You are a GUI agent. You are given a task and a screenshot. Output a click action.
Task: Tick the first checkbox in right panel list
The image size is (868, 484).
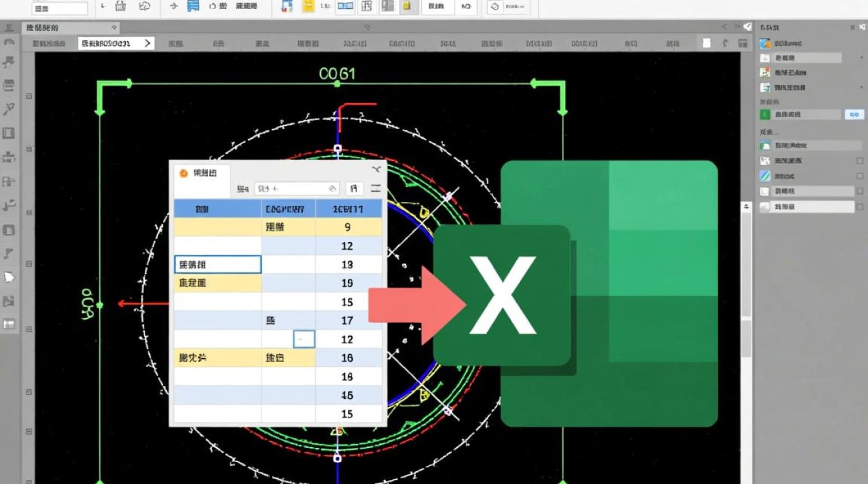click(x=860, y=161)
